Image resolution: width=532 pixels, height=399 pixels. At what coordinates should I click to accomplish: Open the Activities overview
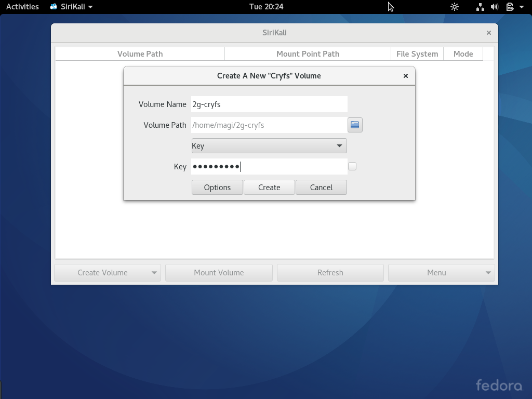click(x=22, y=6)
